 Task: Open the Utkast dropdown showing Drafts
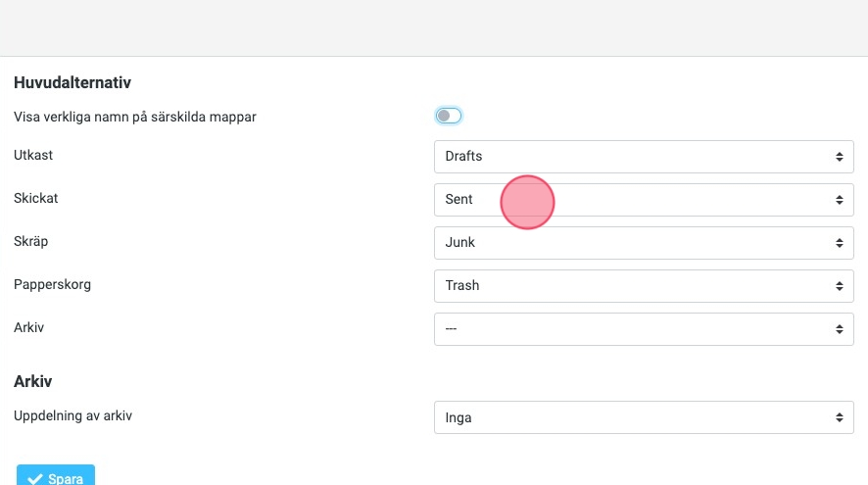pyautogui.click(x=643, y=157)
